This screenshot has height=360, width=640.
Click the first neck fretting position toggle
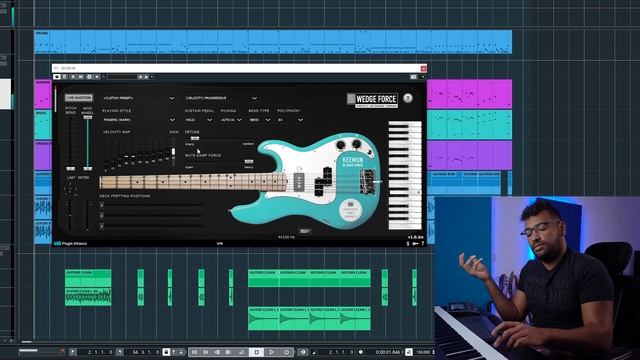(x=101, y=205)
